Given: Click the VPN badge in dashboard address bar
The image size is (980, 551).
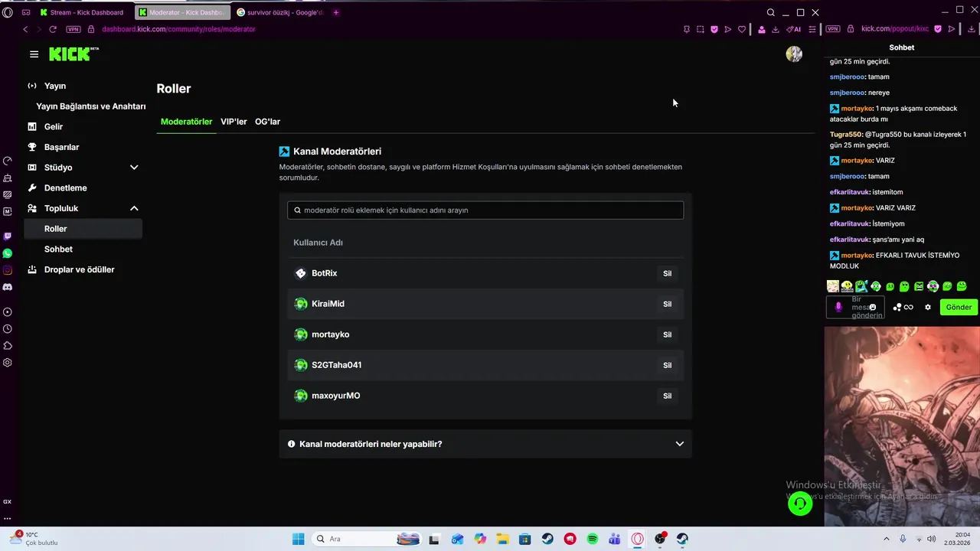Looking at the screenshot, I should tap(73, 29).
